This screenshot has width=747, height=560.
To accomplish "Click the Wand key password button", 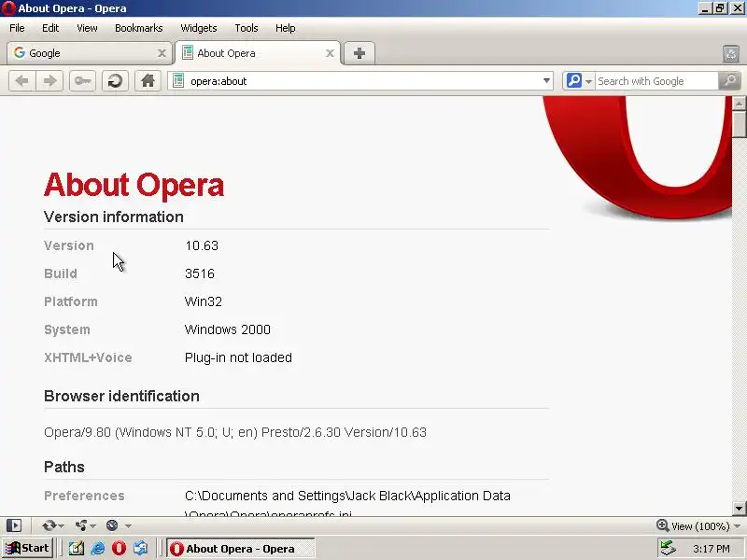I will tap(82, 81).
